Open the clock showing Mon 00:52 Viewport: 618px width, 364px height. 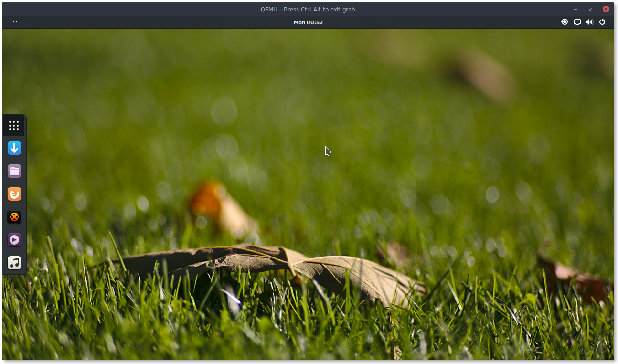click(x=308, y=22)
